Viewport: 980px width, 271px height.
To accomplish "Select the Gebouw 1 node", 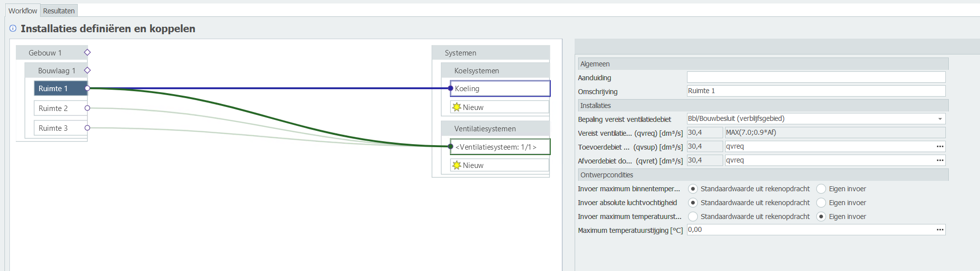I will coord(51,53).
